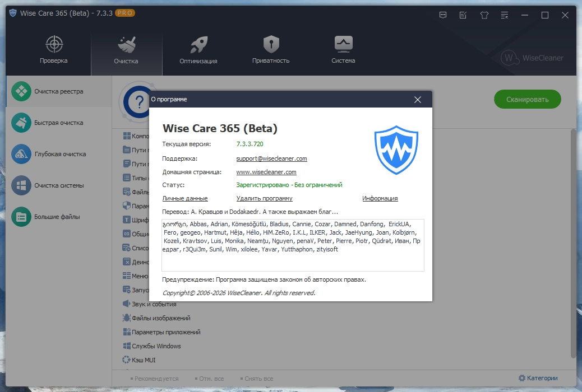Click the Файлы list item icon
Screen dimensions: 582x392
[x=126, y=192]
